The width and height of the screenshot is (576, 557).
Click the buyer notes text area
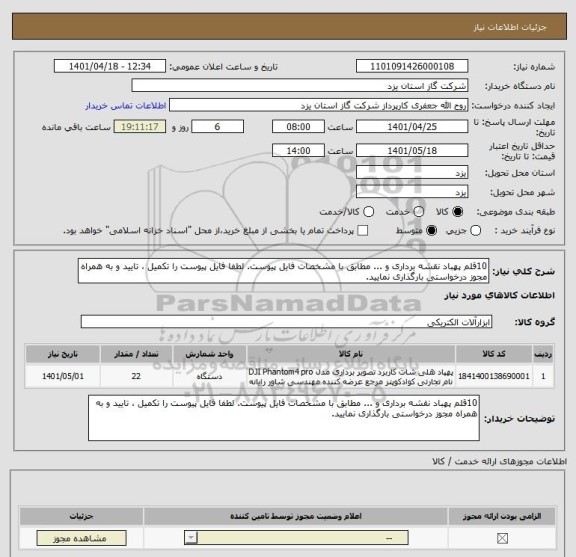coord(284,418)
